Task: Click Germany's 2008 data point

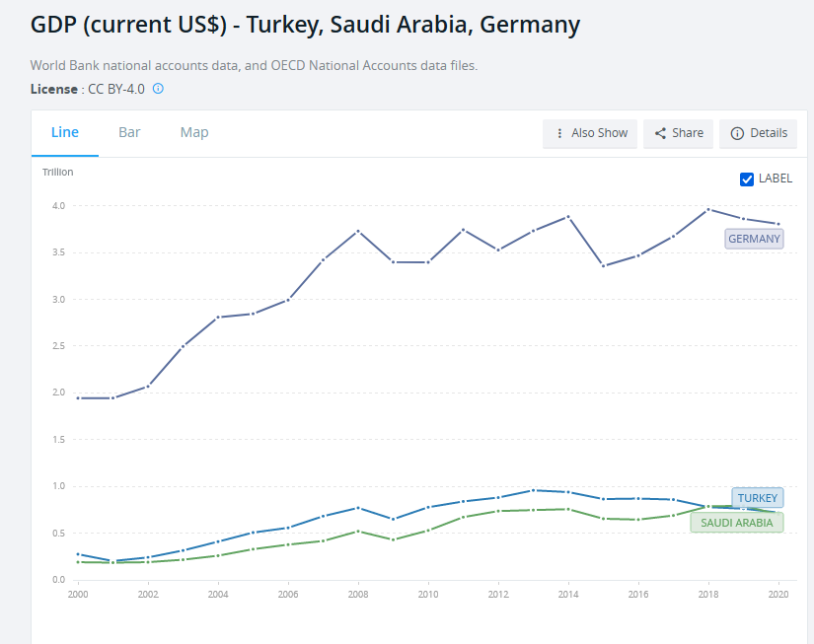Action: [x=358, y=231]
